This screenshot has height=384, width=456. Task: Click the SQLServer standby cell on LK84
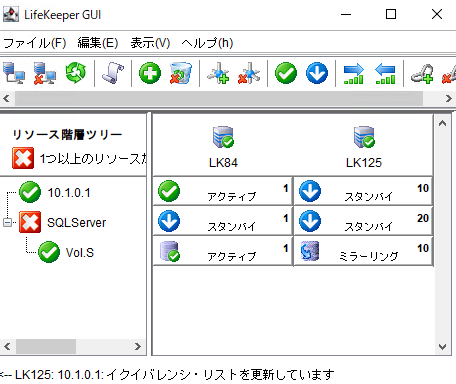[223, 221]
